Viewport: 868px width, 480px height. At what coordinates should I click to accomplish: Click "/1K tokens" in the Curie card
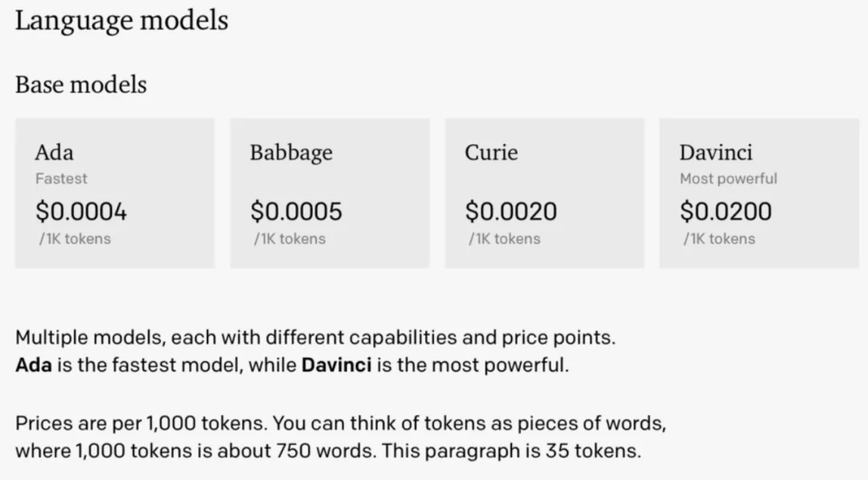point(505,239)
